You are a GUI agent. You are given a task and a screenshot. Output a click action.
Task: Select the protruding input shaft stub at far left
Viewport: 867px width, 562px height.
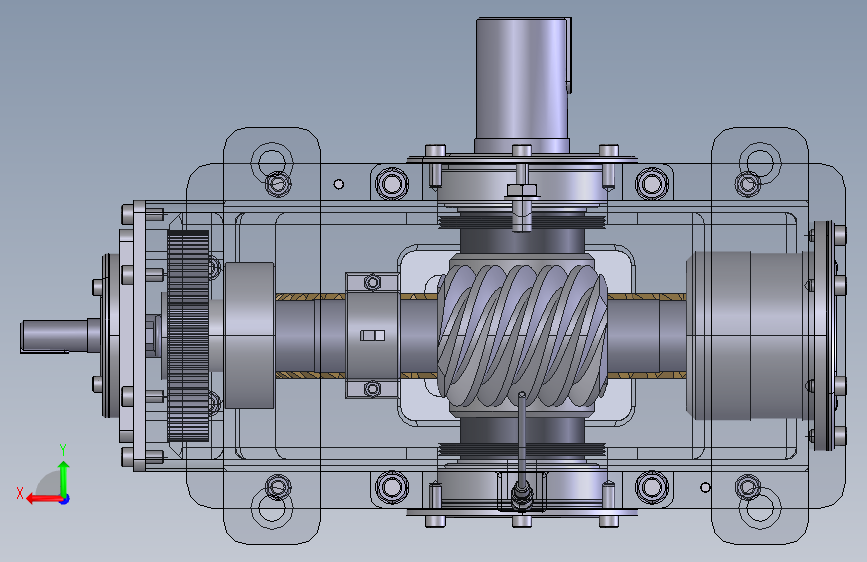(60, 335)
